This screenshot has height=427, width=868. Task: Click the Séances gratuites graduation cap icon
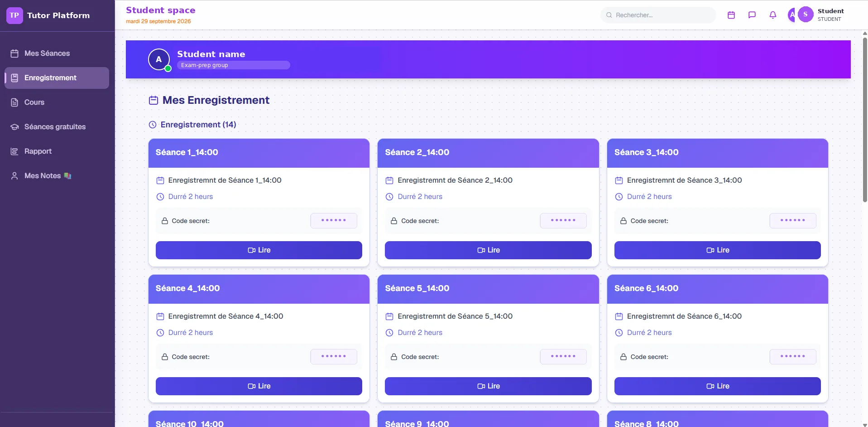coord(14,127)
